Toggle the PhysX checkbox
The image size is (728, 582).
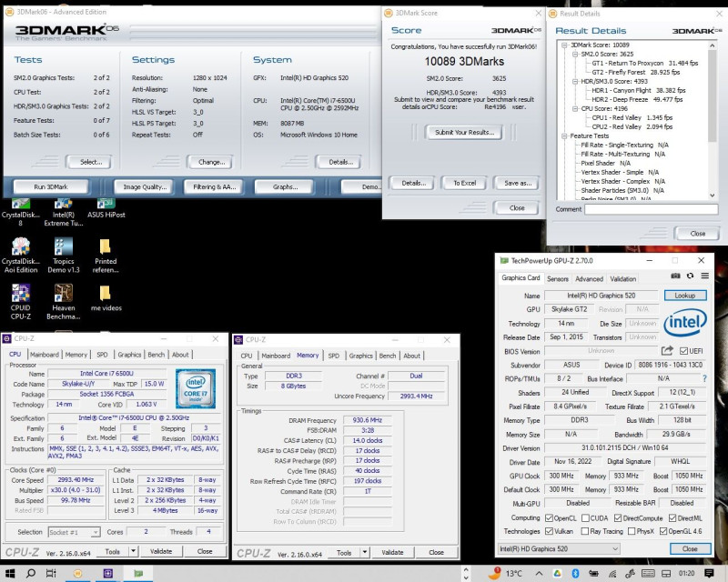632,531
